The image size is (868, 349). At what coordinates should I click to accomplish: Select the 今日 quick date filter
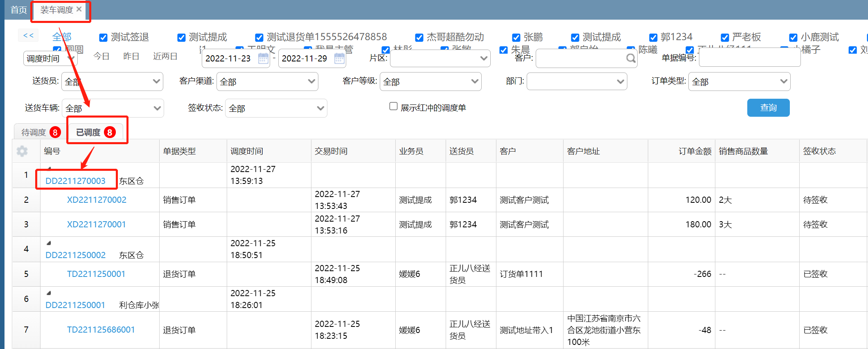[101, 56]
